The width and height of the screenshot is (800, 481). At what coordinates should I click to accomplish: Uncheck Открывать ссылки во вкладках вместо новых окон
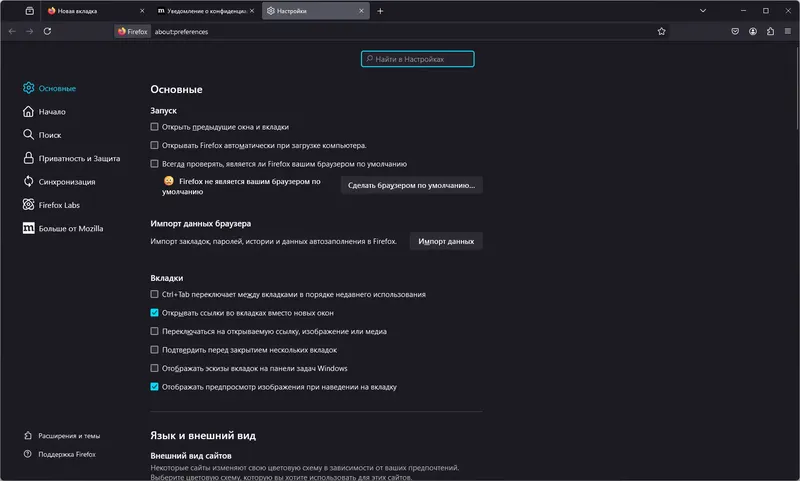[154, 313]
